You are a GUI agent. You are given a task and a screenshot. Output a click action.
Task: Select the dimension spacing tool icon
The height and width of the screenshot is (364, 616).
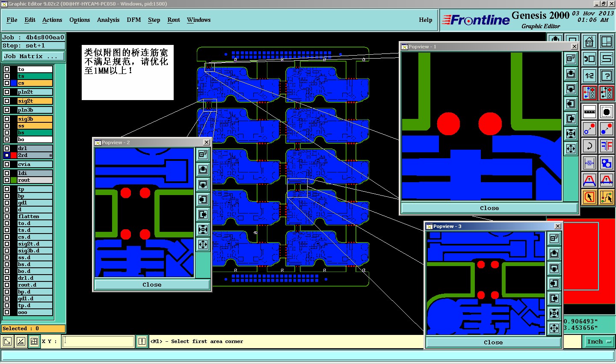[589, 163]
